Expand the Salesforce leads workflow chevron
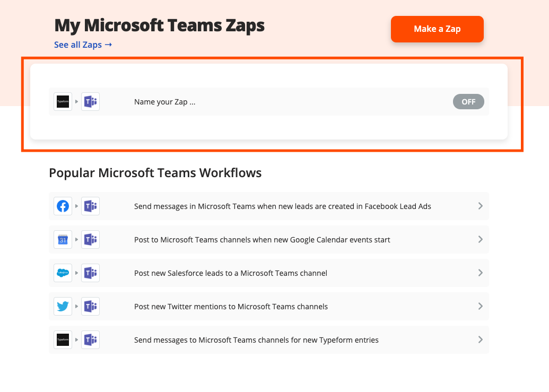 tap(480, 273)
